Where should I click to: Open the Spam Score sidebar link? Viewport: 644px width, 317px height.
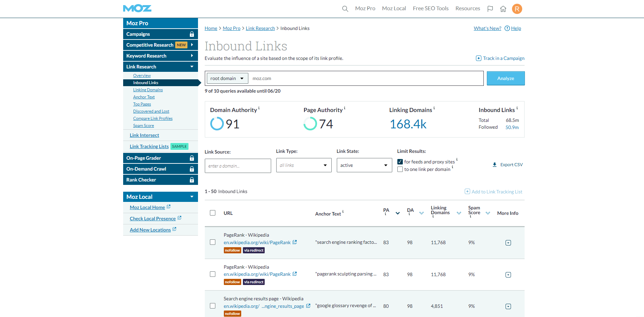point(144,126)
